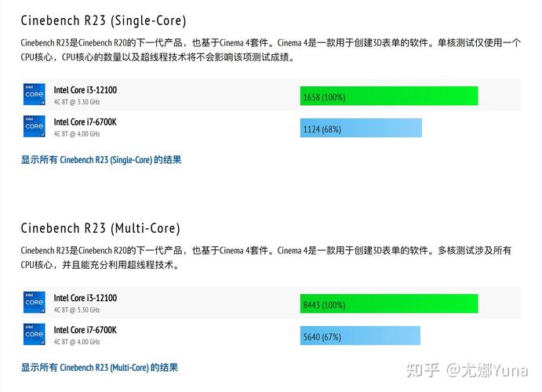Screen dimensions: 542x392
Task: Click the 4C 8T @ 3.30 GHz spec under Single-Core
Action: pyautogui.click(x=77, y=102)
